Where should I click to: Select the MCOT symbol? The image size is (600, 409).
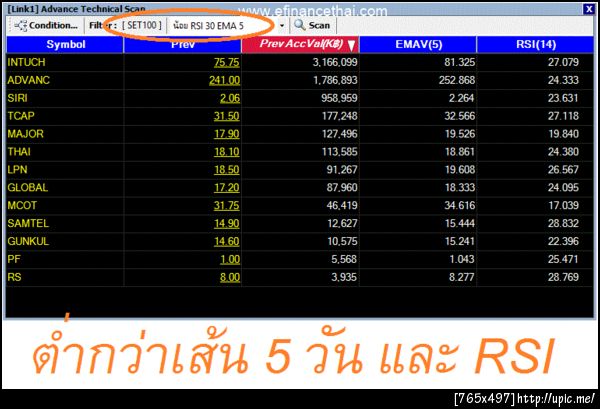point(22,205)
